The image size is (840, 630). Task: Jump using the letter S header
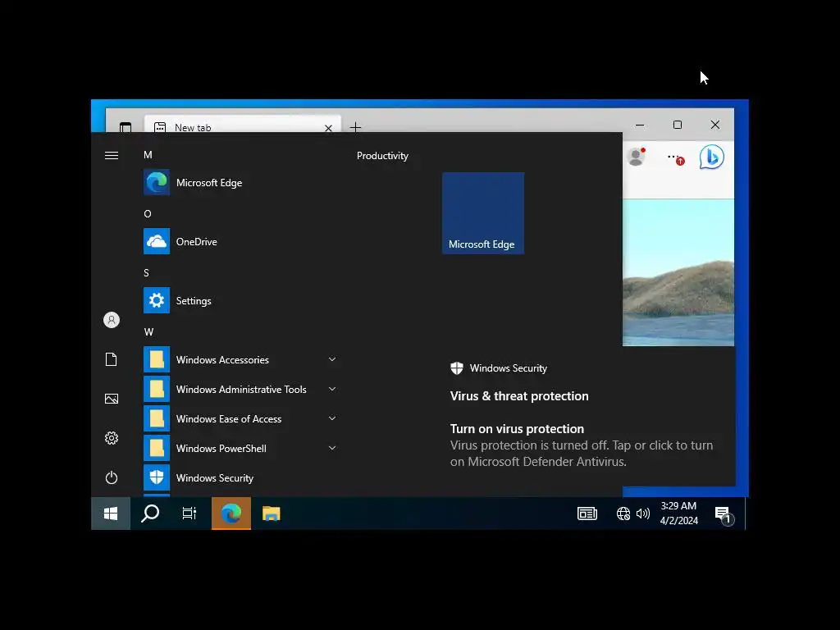click(146, 272)
